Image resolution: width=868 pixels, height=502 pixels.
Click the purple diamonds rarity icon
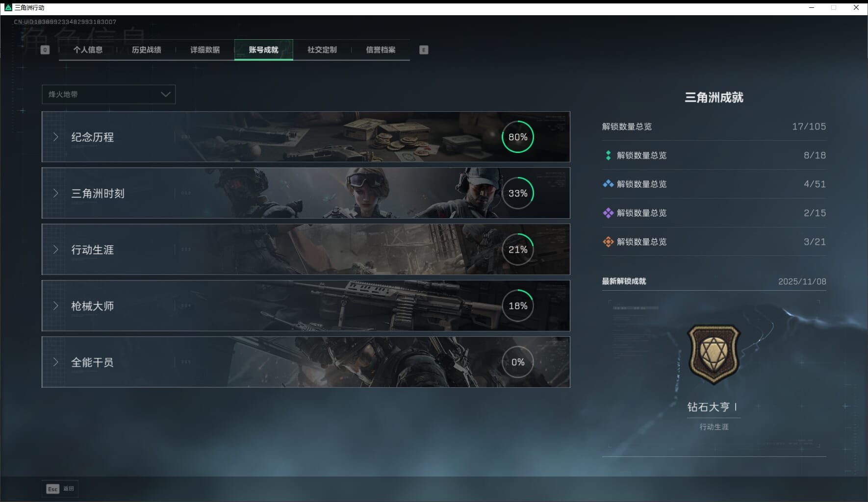(608, 213)
